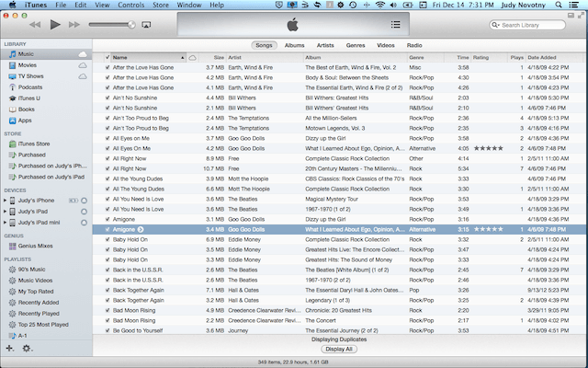Click the Play button

click(55, 25)
